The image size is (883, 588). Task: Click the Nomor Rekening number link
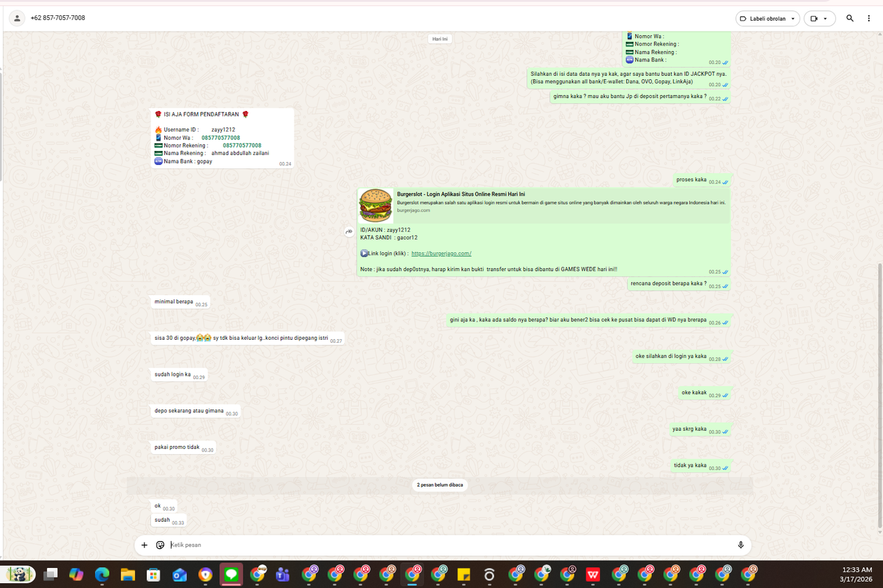(x=242, y=145)
